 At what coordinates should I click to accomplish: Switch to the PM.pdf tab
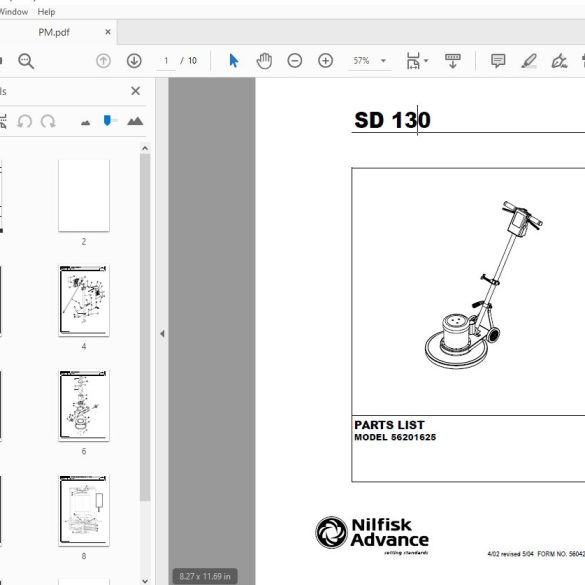[54, 32]
